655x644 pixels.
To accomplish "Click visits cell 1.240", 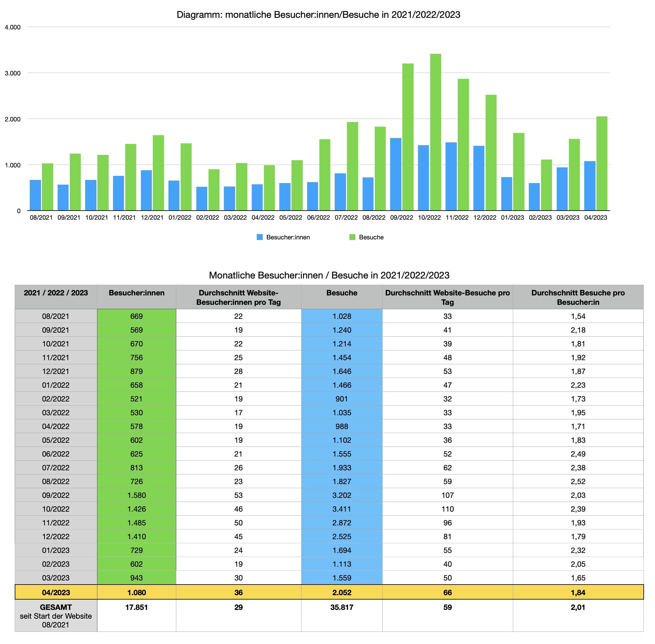I will tap(342, 330).
